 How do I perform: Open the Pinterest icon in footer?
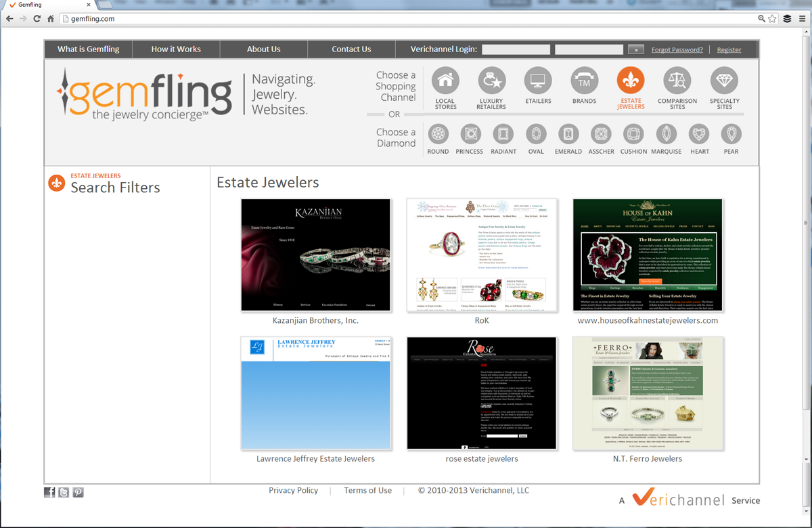[78, 492]
